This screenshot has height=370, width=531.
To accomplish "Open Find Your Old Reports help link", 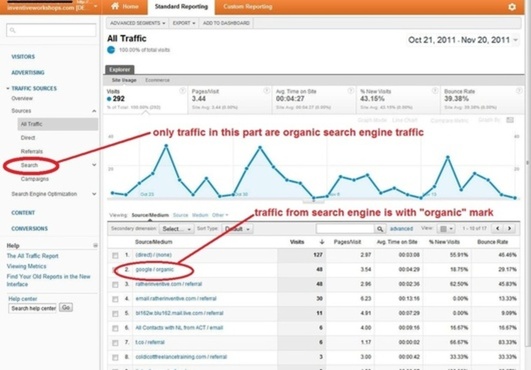I will pyautogui.click(x=48, y=280).
